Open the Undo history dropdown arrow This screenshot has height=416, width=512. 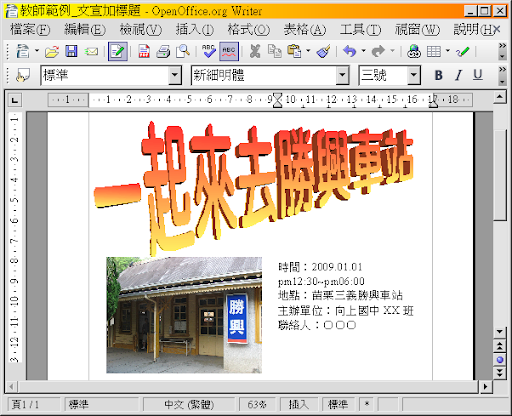[364, 51]
